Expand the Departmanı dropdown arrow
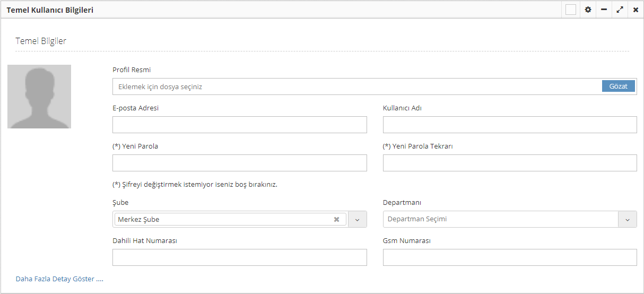Viewport: 644px width, 294px height. point(628,219)
